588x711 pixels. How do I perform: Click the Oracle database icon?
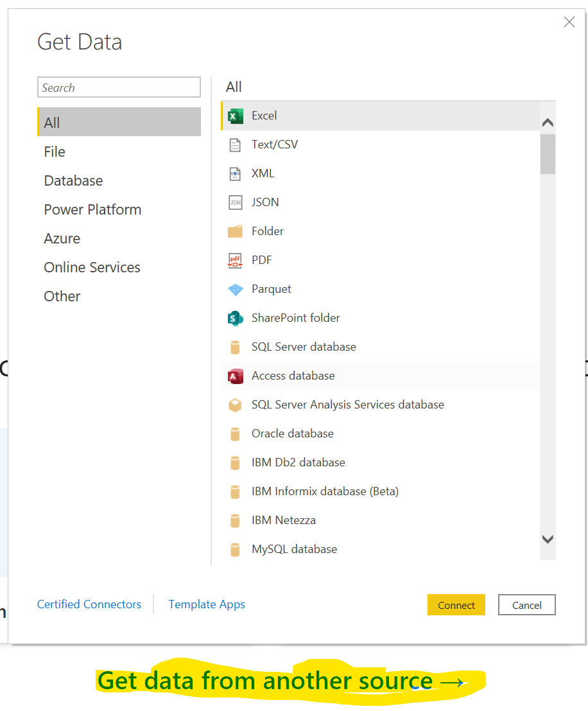(x=236, y=434)
